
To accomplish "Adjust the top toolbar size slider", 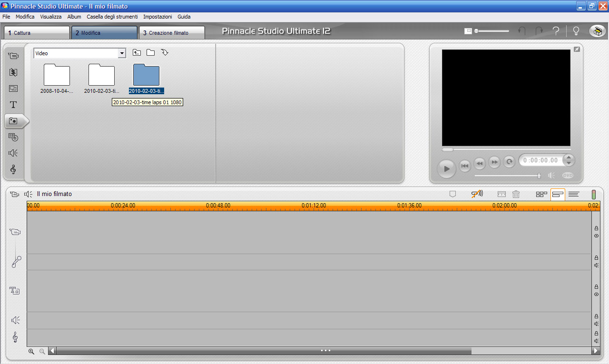I will tap(491, 31).
